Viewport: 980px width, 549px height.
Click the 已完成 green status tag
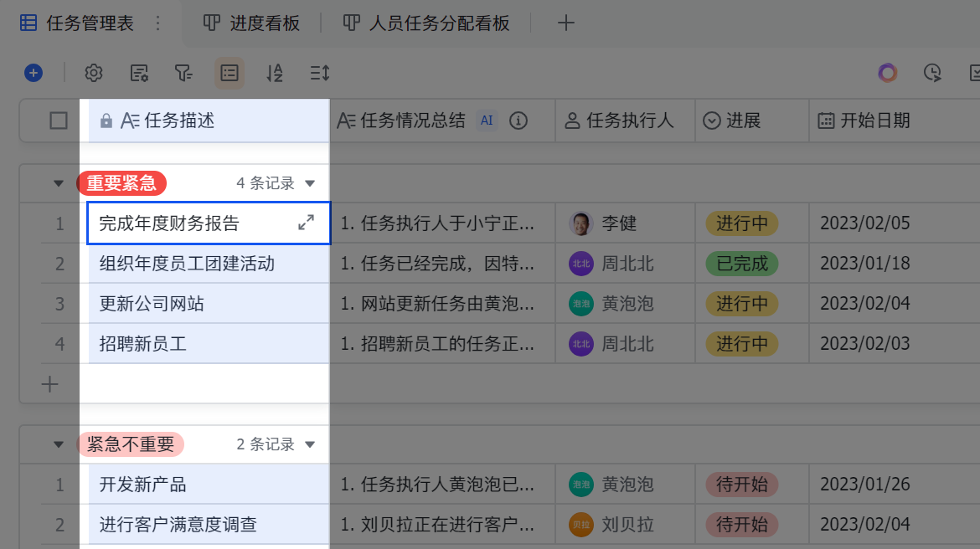tap(742, 264)
